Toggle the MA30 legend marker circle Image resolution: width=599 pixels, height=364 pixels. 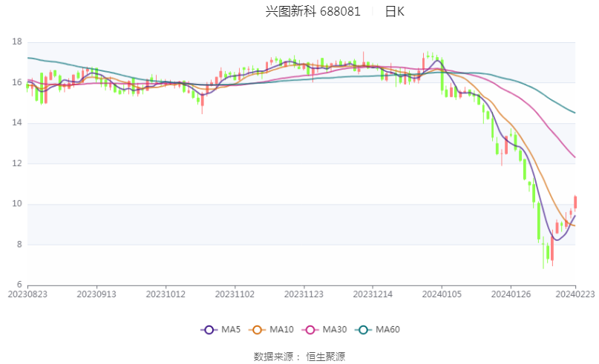(310, 330)
